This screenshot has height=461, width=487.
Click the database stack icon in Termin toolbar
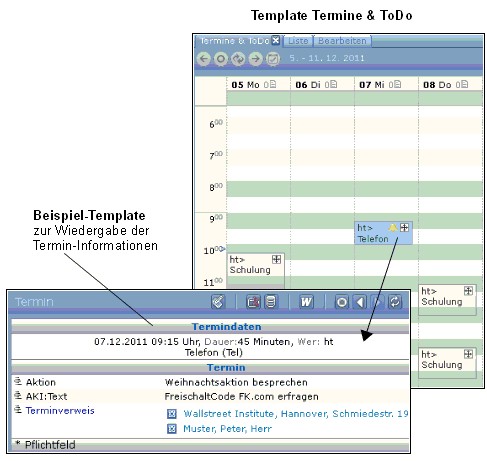271,302
